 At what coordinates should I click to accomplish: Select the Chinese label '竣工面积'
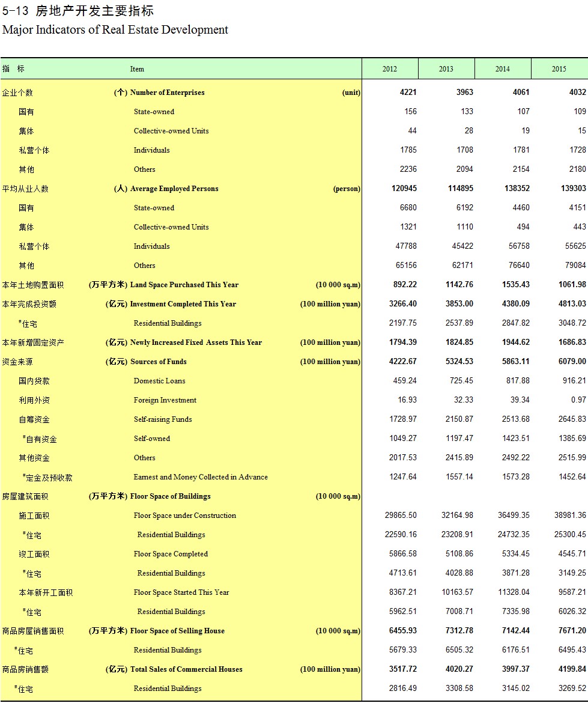click(x=34, y=554)
